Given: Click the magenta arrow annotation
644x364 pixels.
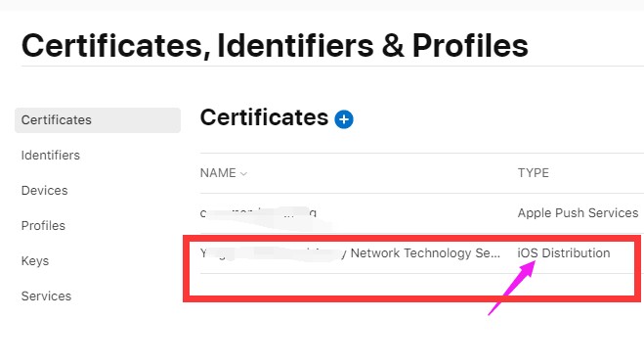Looking at the screenshot, I should click(512, 288).
